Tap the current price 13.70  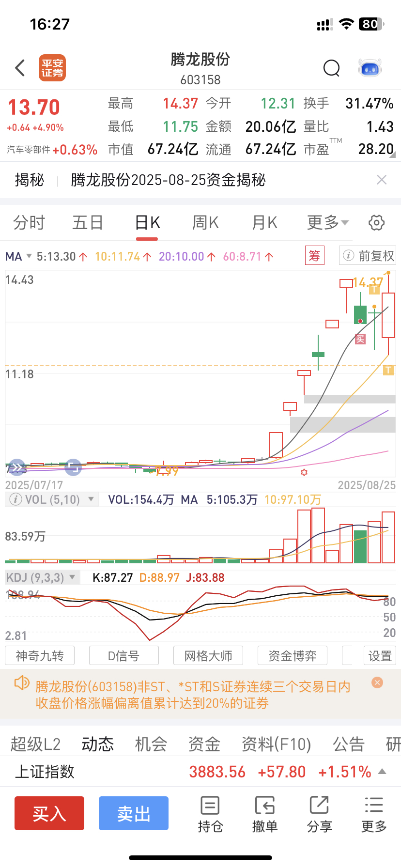[x=34, y=108]
